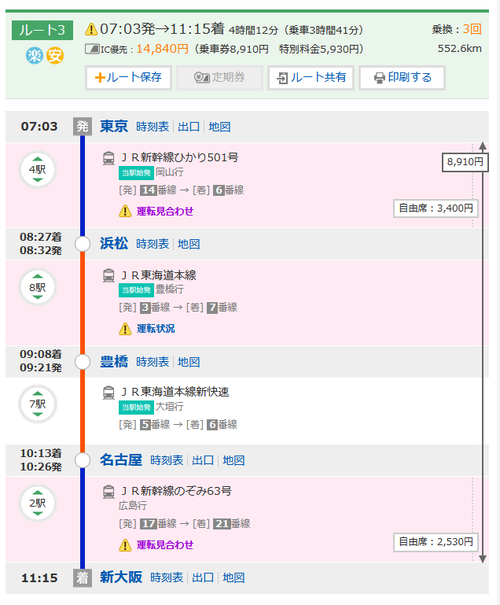Click the warning icon next to 07:03発

(91, 29)
